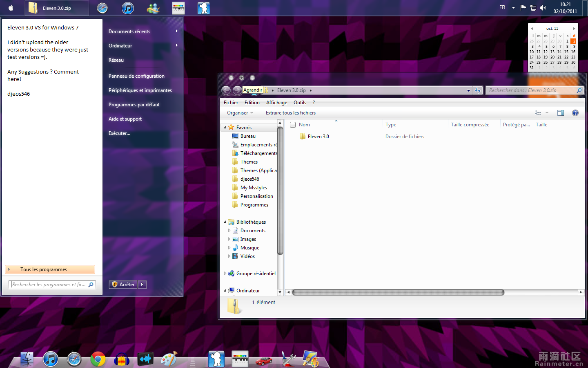Toggle the preview pane button in Explorer
The image size is (588, 368).
coord(561,113)
